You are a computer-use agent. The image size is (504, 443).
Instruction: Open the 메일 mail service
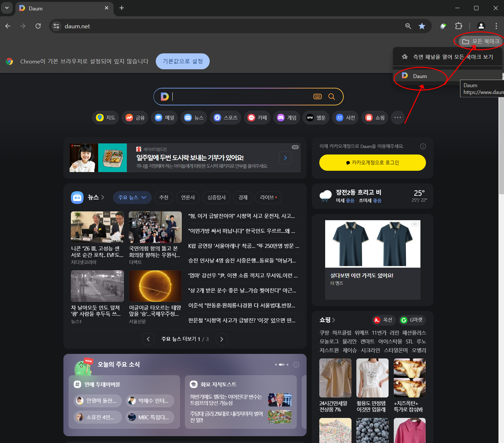point(165,117)
